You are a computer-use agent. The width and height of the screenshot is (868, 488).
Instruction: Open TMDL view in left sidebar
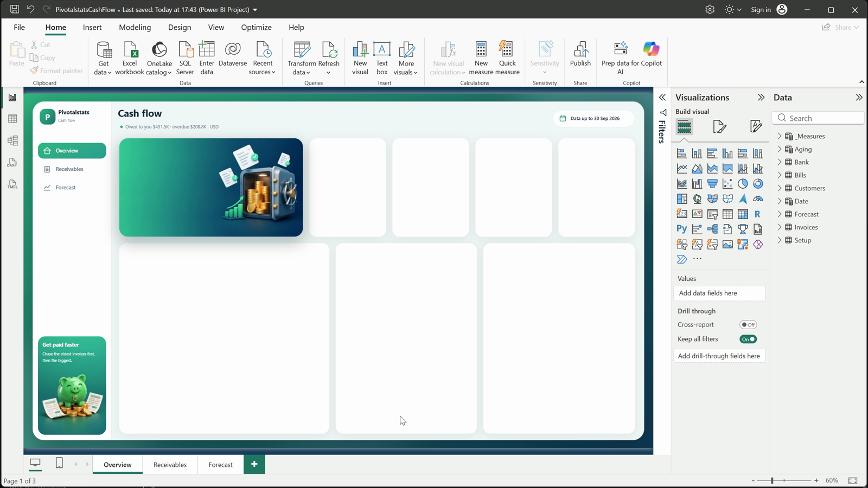point(12,184)
